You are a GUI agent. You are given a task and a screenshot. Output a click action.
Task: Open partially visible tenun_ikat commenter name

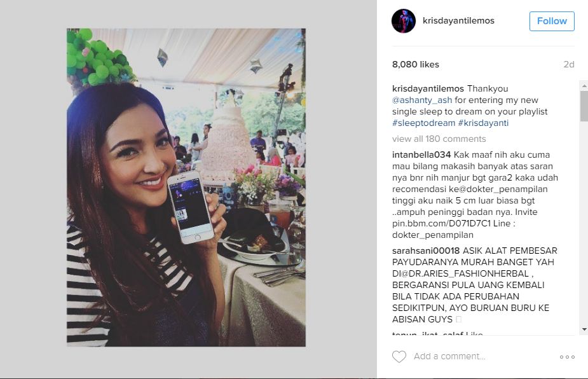pos(428,333)
